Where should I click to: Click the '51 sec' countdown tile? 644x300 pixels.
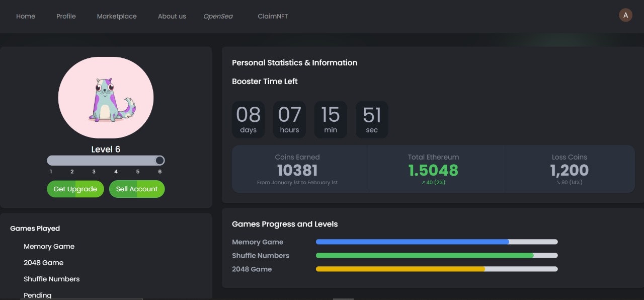pyautogui.click(x=372, y=120)
